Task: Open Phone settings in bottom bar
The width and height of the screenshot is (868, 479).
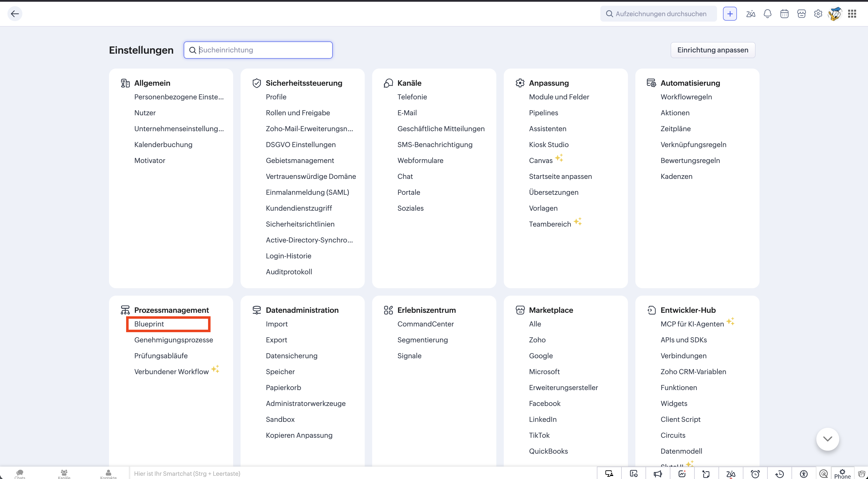Action: pos(842,474)
